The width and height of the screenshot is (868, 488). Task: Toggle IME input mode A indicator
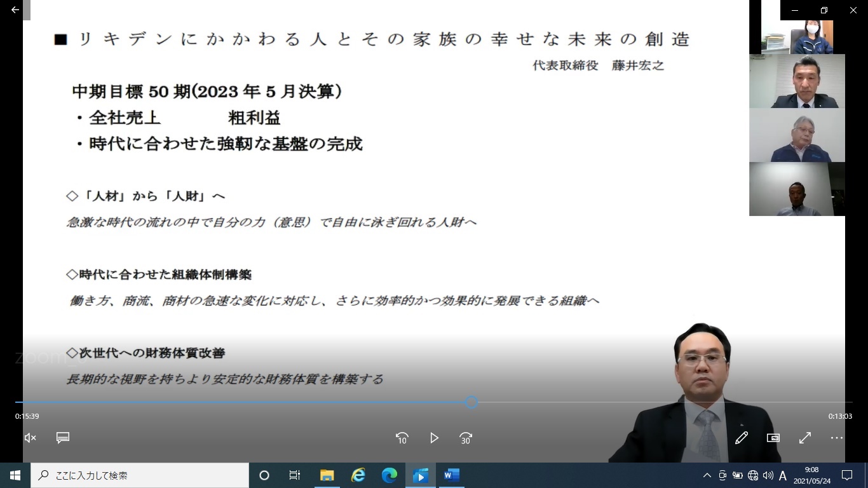[783, 475]
